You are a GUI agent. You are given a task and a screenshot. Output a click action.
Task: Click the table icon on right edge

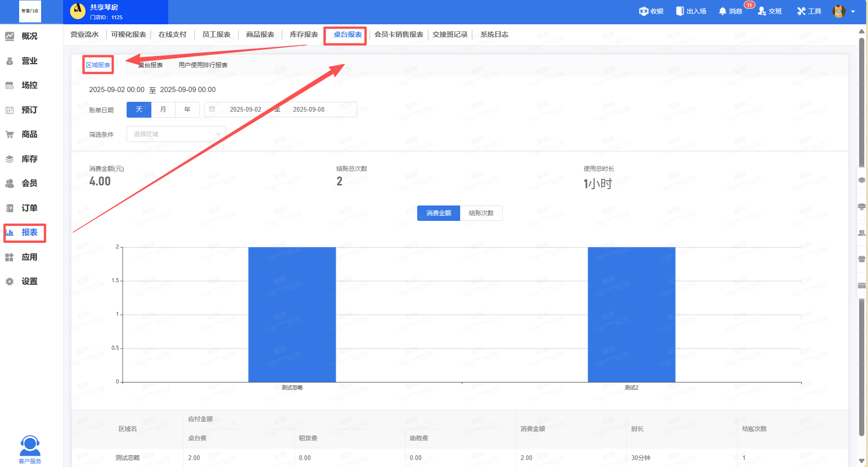tap(862, 206)
